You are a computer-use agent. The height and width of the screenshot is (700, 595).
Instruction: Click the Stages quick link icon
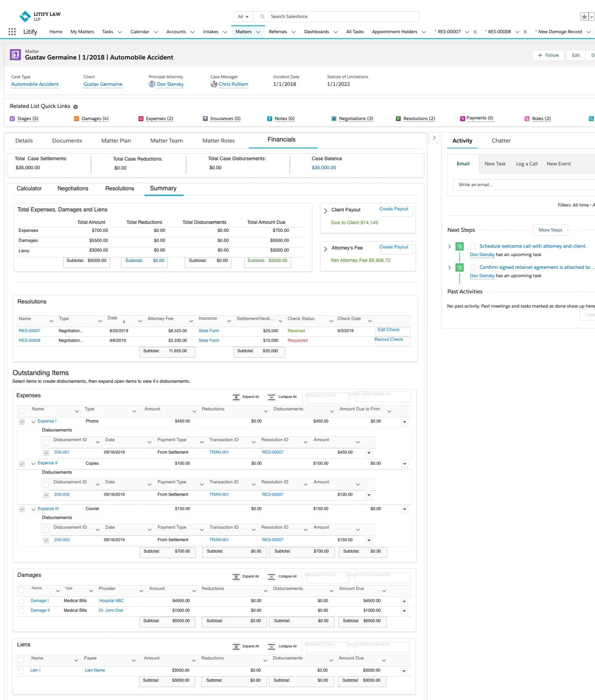(x=12, y=119)
